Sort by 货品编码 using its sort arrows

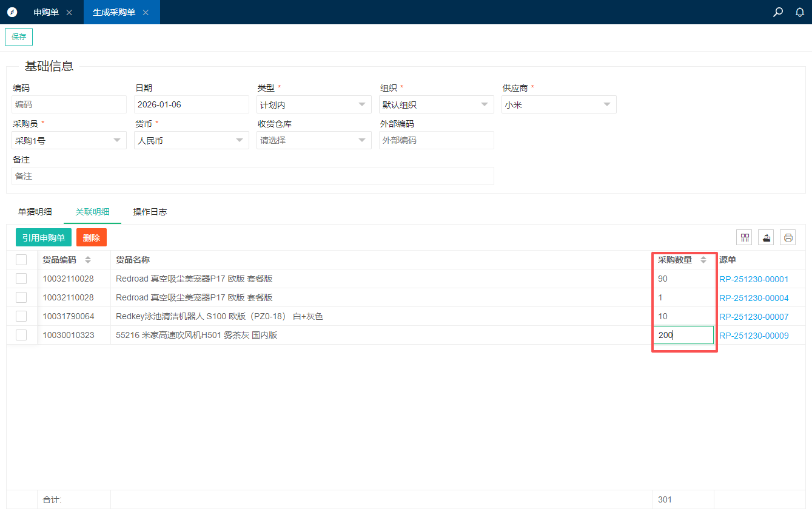tap(88, 260)
